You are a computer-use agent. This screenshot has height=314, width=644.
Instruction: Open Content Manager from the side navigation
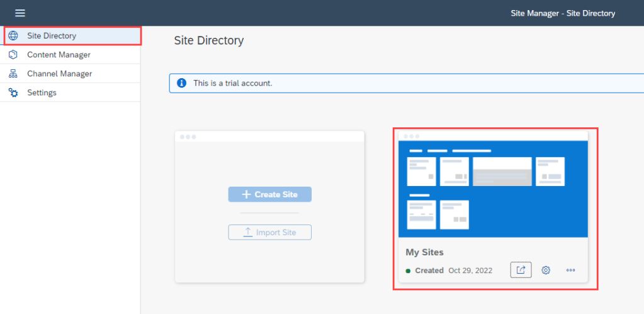click(x=59, y=55)
